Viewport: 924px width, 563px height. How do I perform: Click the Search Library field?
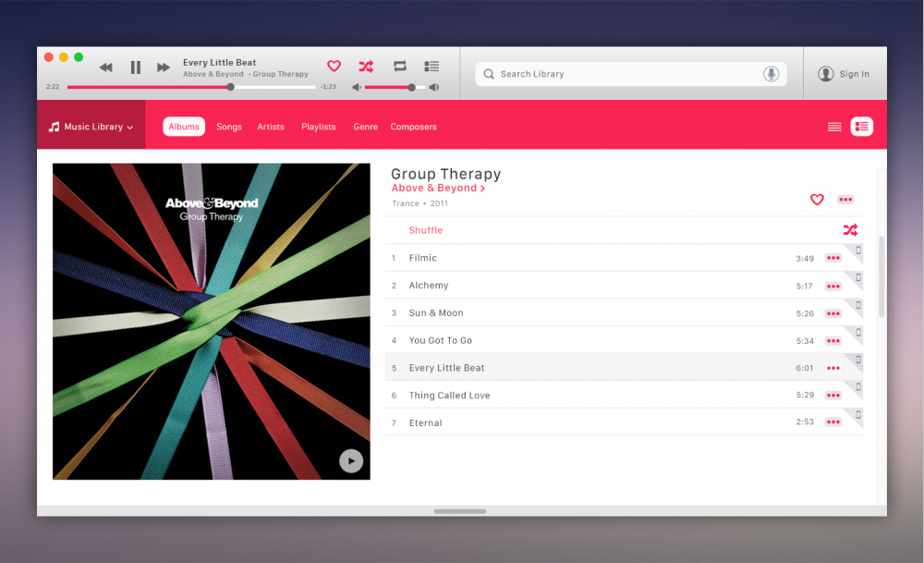(x=630, y=74)
